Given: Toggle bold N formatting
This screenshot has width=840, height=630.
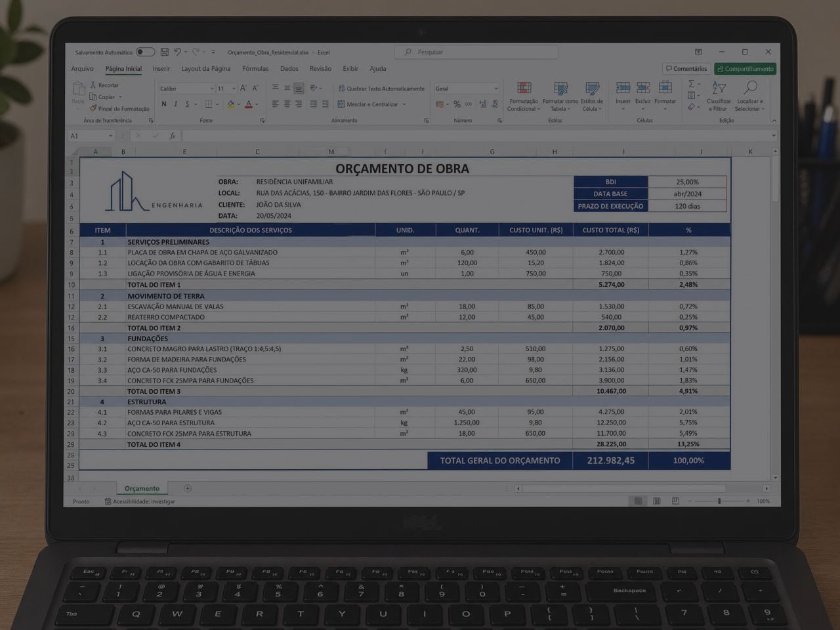Looking at the screenshot, I should click(x=164, y=104).
